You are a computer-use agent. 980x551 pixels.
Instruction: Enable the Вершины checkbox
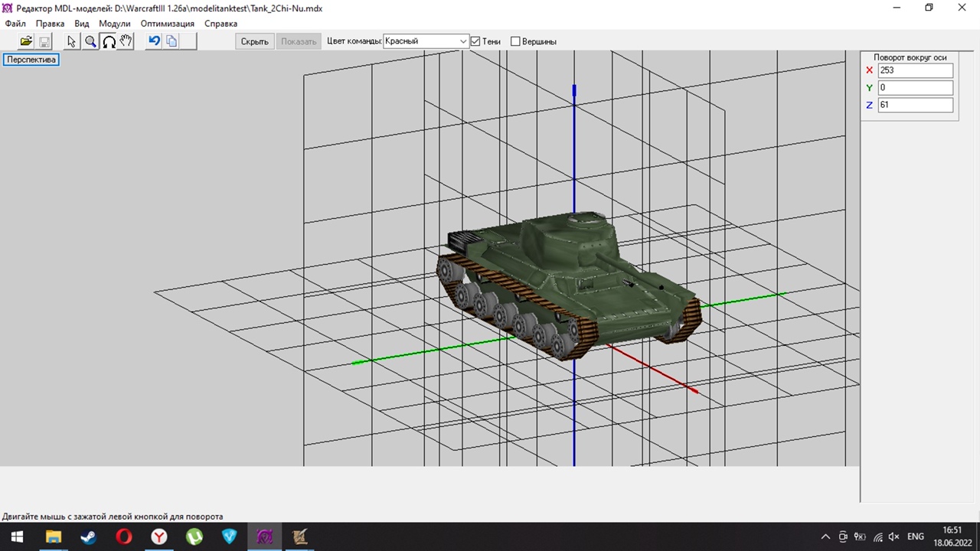pos(515,41)
